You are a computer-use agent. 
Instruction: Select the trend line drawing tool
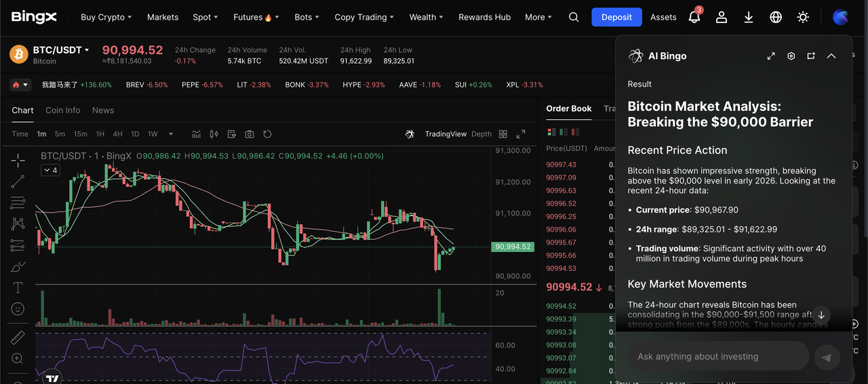pos(18,181)
